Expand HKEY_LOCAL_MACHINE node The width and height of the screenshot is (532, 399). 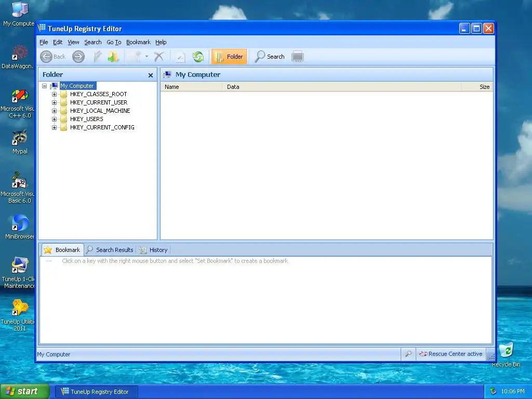tap(54, 111)
